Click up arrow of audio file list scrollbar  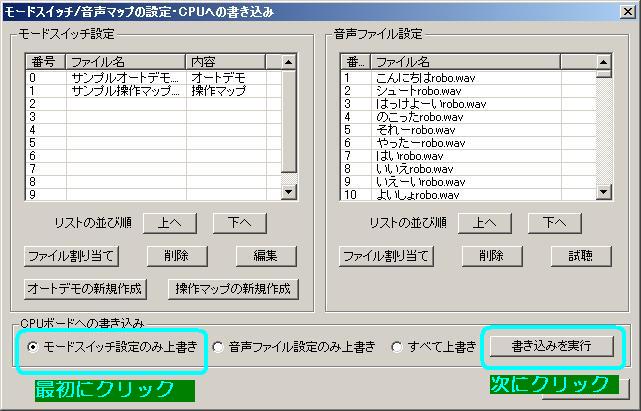click(603, 62)
